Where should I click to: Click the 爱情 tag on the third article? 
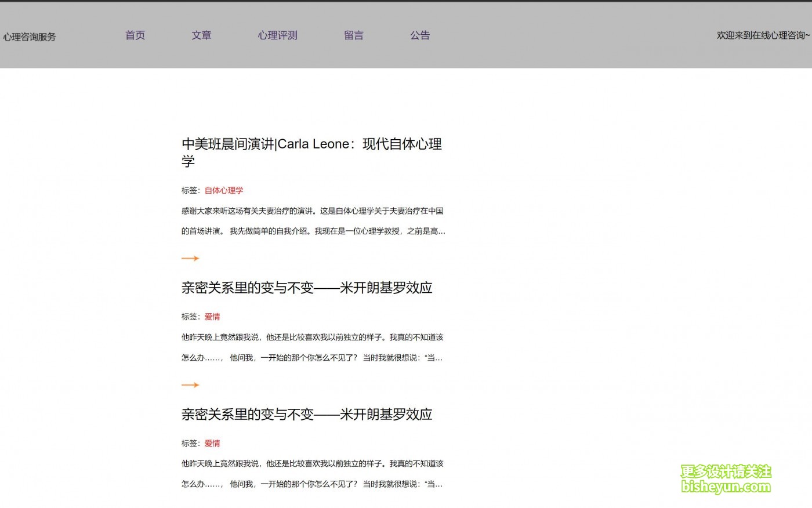click(212, 443)
